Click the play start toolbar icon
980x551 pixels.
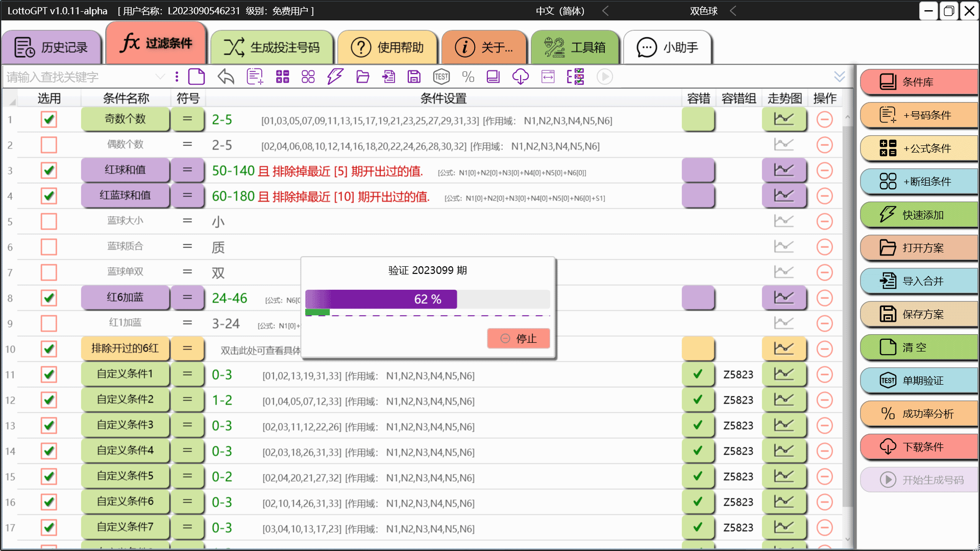[x=605, y=77]
